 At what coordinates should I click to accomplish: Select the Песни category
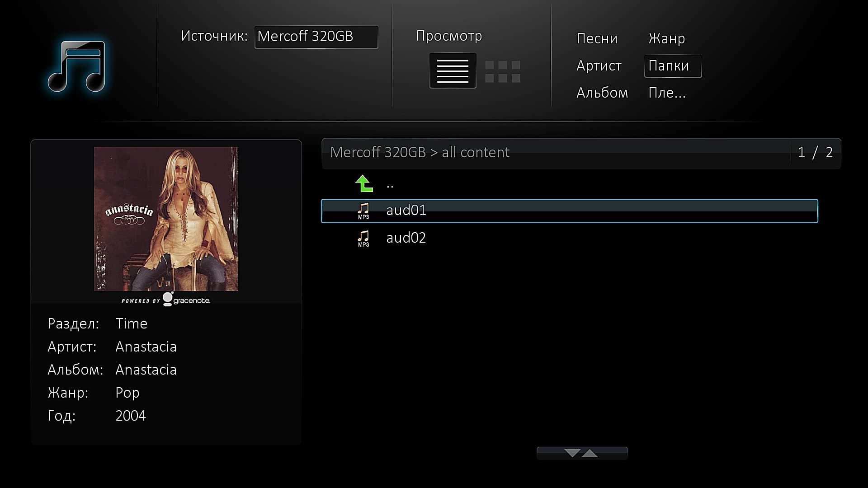click(597, 39)
